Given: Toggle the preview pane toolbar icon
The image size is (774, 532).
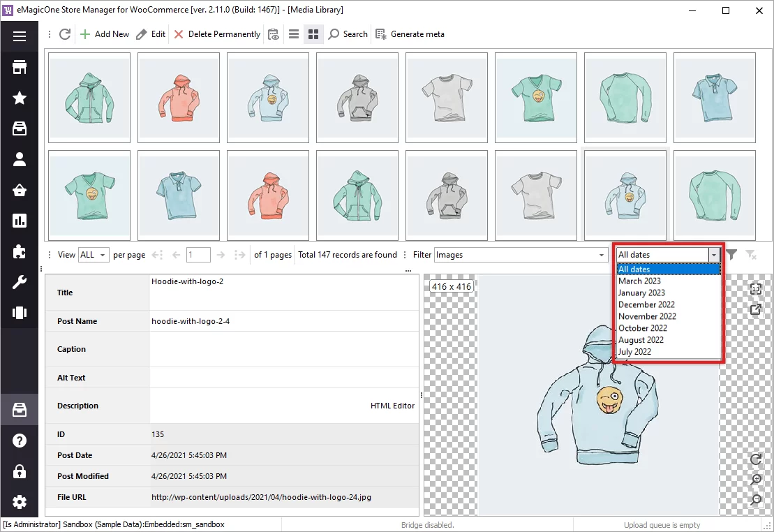Looking at the screenshot, I should pos(273,34).
